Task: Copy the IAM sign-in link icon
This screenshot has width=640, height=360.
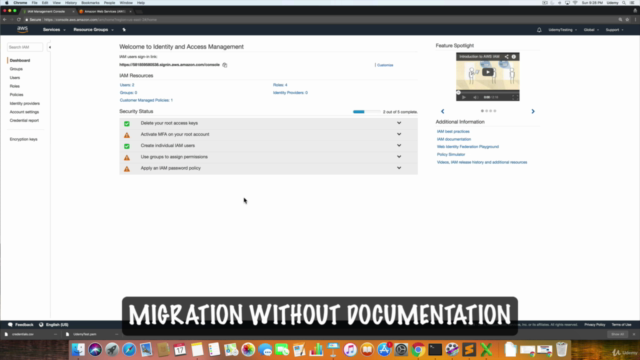Action: [x=224, y=65]
